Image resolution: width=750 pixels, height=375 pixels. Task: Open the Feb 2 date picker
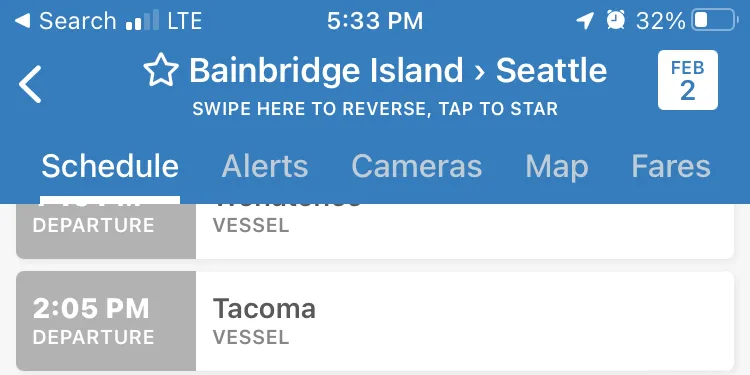[687, 80]
